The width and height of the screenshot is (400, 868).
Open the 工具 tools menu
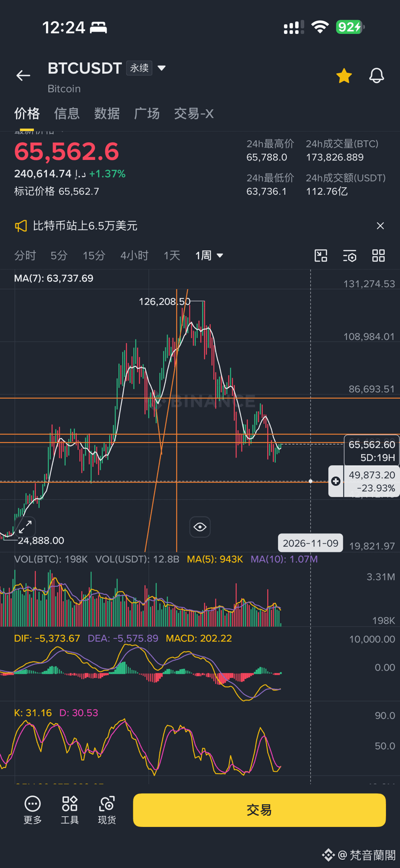coord(70,810)
